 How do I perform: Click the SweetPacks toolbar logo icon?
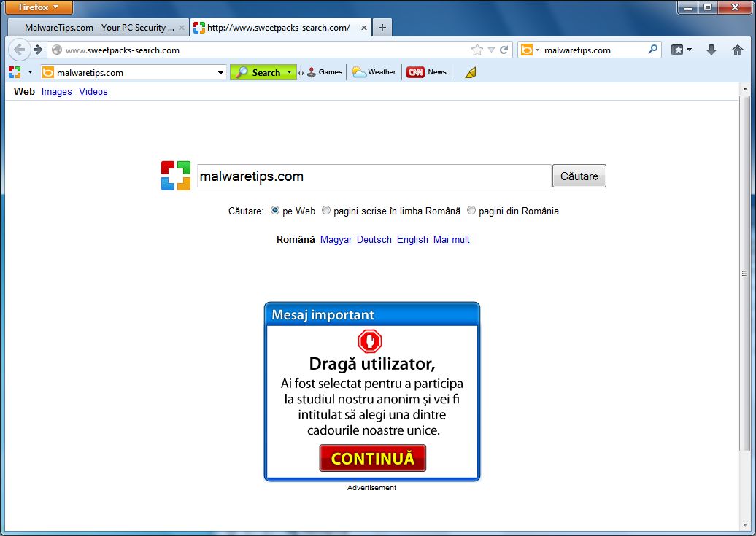pos(15,72)
